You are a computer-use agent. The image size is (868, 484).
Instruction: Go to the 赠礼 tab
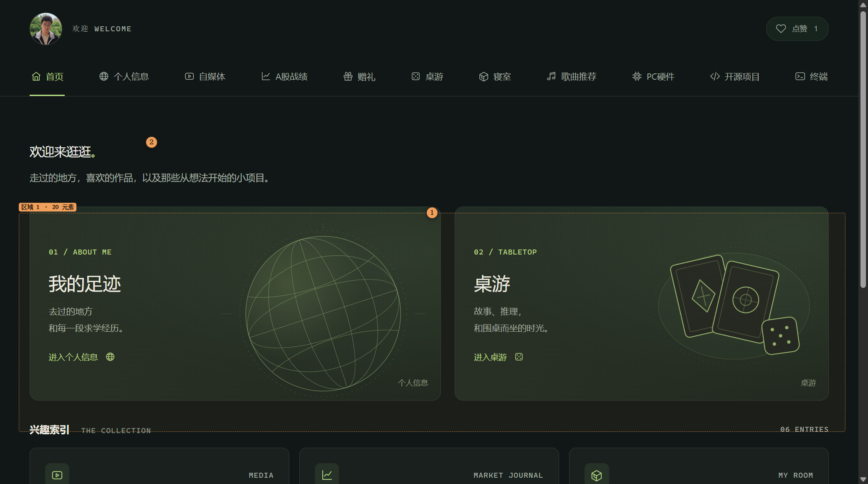pos(359,77)
